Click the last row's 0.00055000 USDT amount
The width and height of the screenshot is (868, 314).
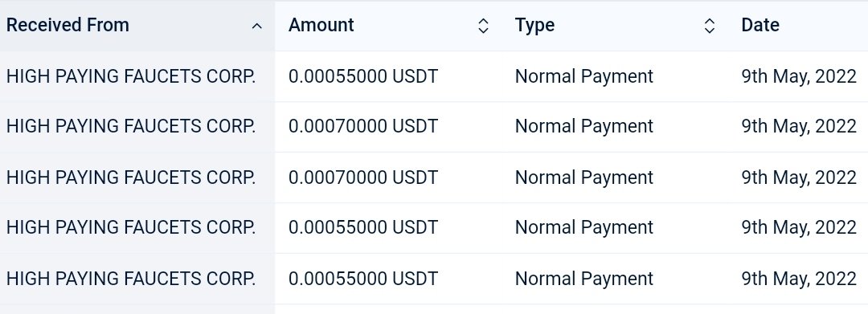click(363, 279)
